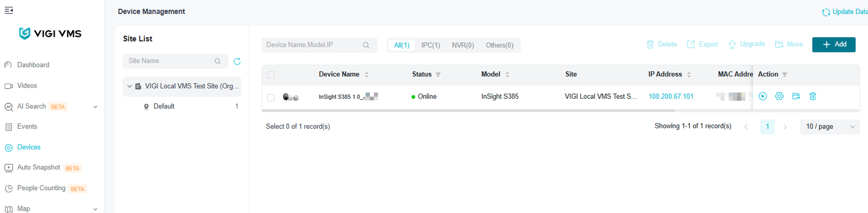Collapse the VIGI Local VMS Test Site node
868x213 pixels.
(x=129, y=86)
